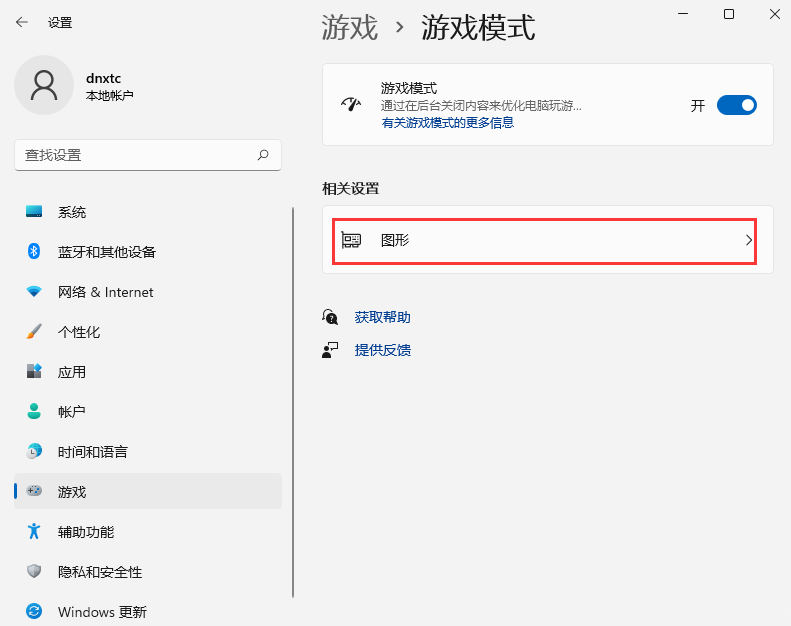
Task: Click the dnxtc user avatar icon
Action: [44, 85]
